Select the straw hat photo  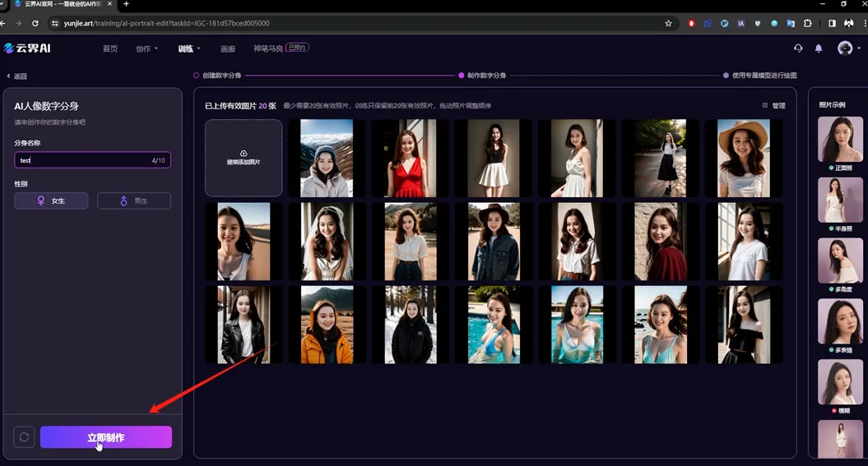coord(744,158)
